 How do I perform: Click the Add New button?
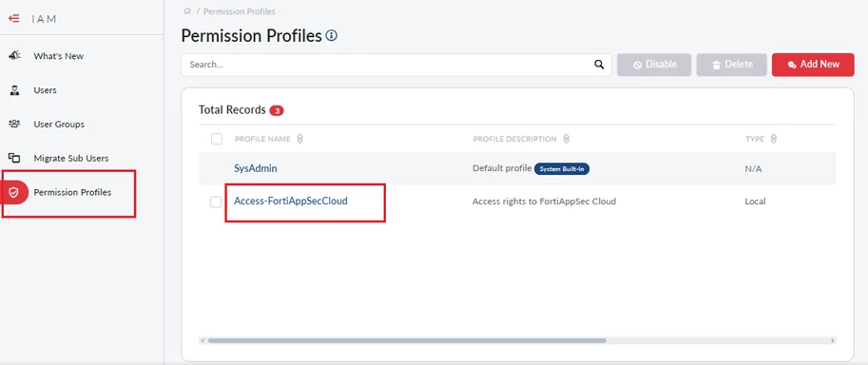(813, 65)
